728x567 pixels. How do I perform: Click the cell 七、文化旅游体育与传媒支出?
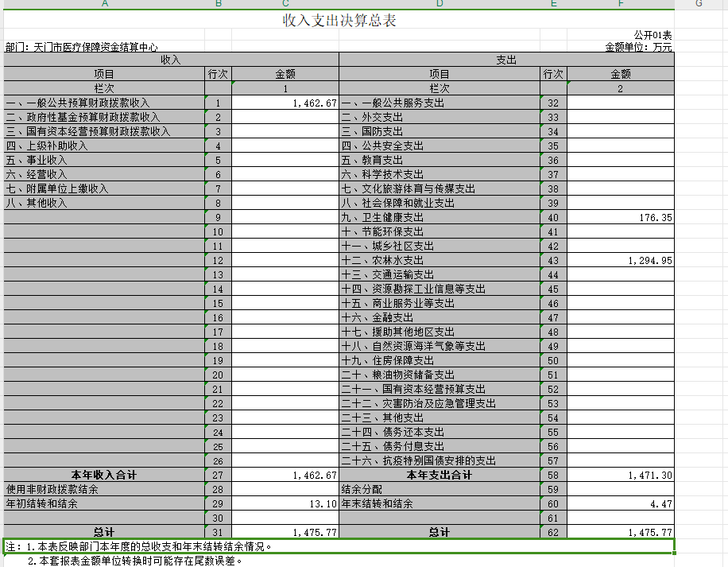click(x=440, y=188)
